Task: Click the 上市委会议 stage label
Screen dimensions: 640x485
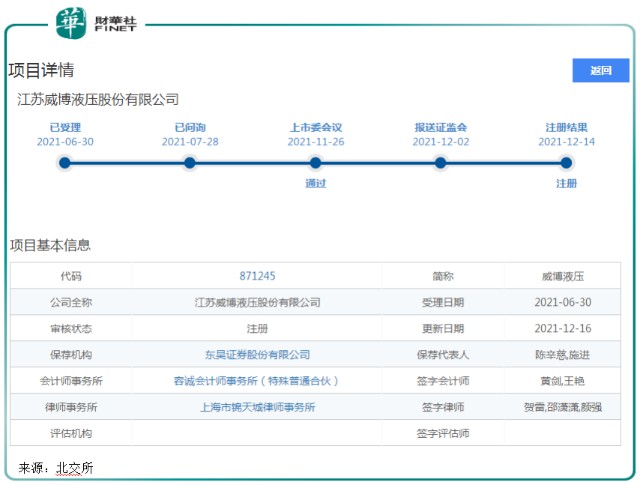Action: [x=316, y=127]
